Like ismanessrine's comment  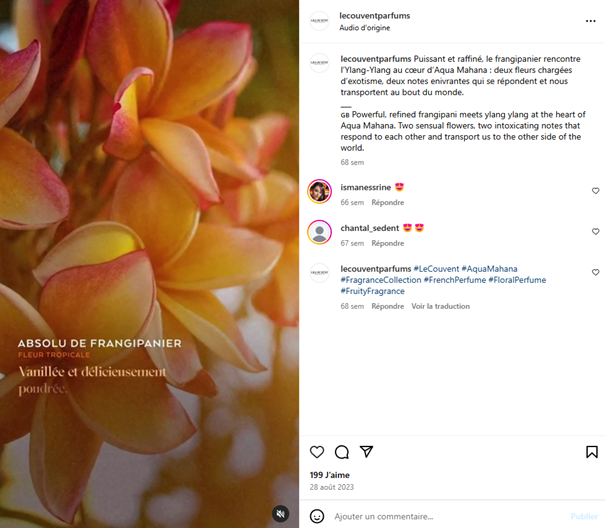tap(595, 191)
